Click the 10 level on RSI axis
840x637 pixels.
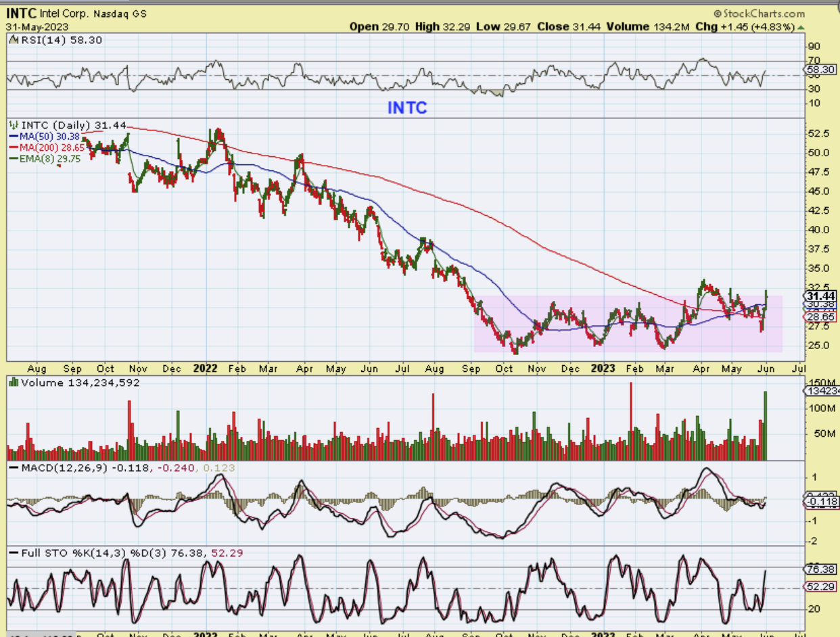pyautogui.click(x=816, y=103)
